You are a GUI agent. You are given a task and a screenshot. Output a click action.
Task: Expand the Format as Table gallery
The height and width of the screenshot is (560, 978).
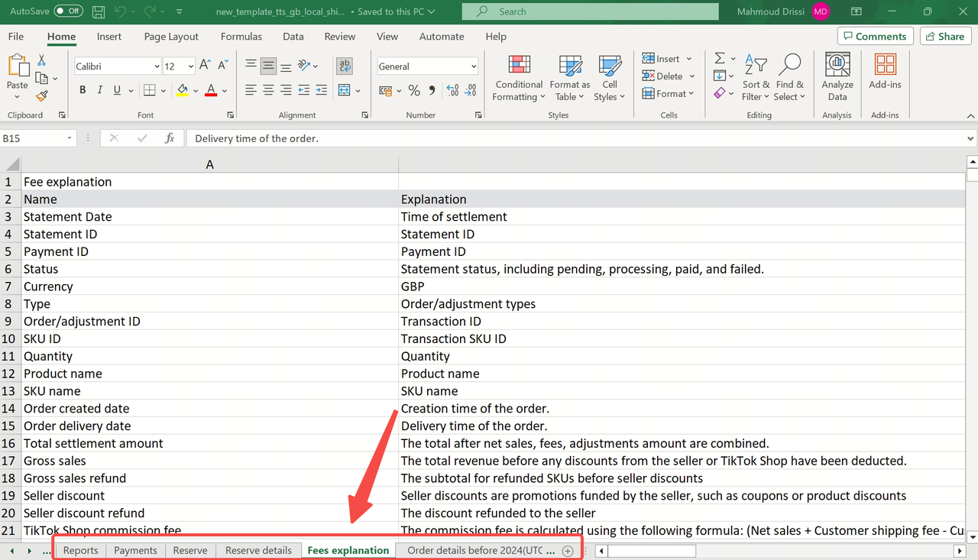tap(569, 77)
